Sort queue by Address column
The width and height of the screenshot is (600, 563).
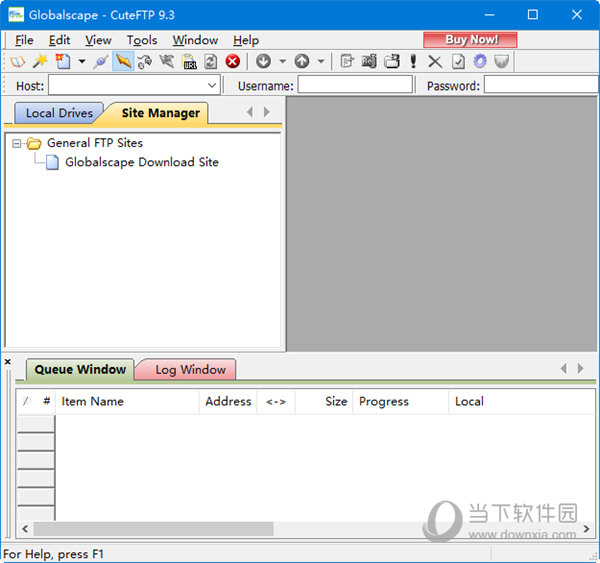(228, 401)
